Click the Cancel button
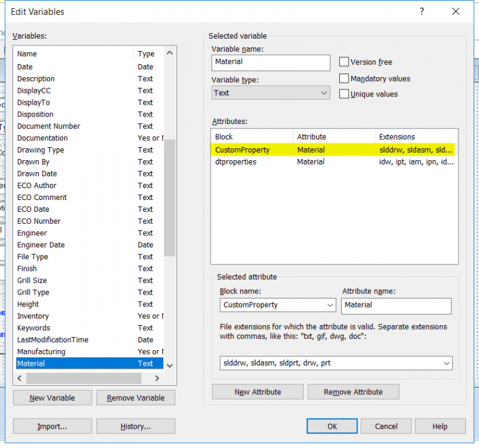The width and height of the screenshot is (479, 448). (386, 426)
